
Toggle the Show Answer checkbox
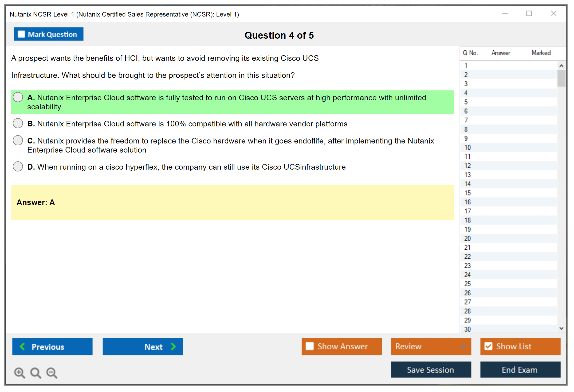tap(310, 346)
